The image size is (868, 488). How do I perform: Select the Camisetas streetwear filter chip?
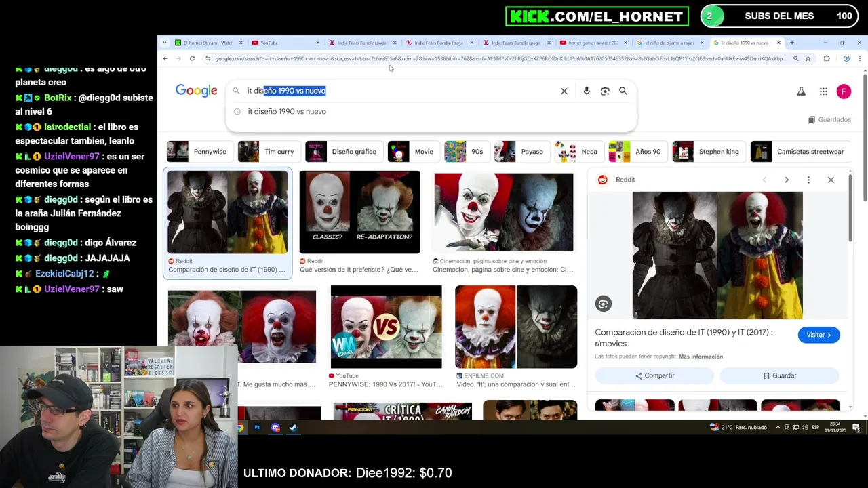pyautogui.click(x=800, y=152)
